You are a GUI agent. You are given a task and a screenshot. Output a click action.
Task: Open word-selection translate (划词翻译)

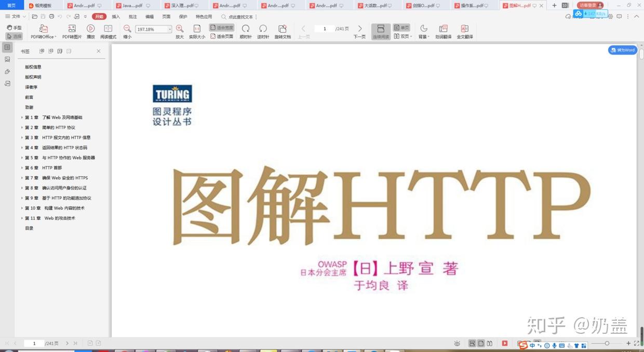[x=444, y=32]
